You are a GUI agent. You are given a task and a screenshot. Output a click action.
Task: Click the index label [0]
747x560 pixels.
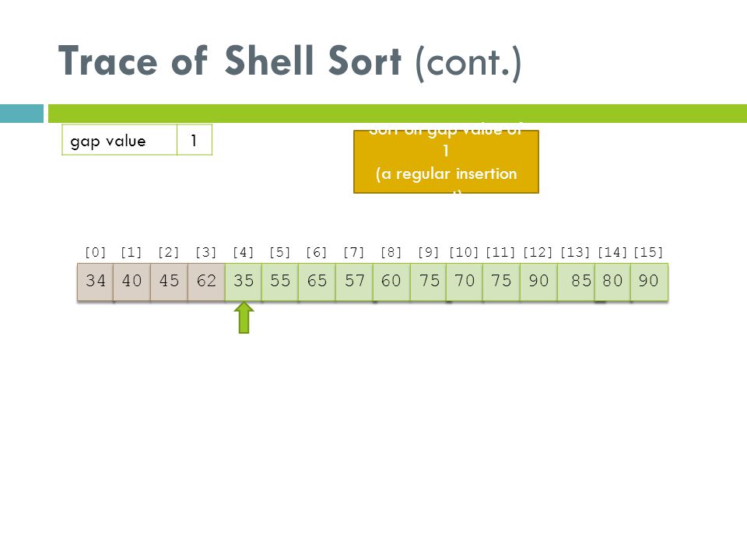[95, 252]
